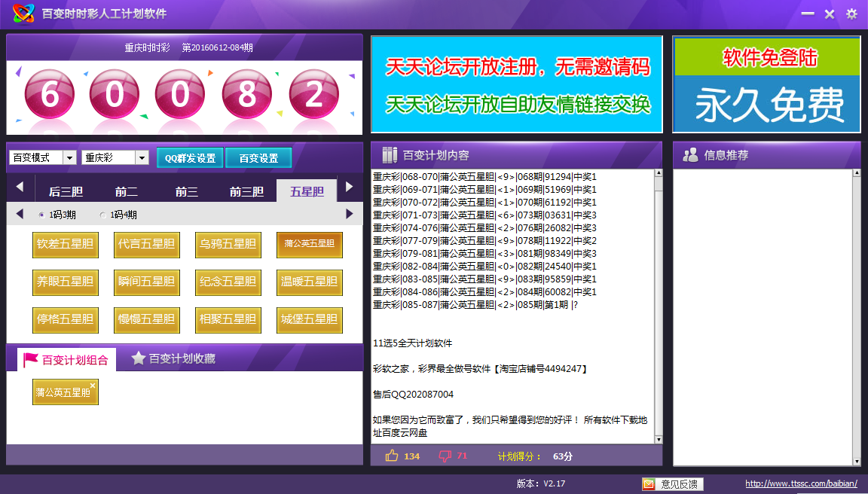Open QQ群发设置 settings
Screen dimensions: 868x494
point(191,158)
